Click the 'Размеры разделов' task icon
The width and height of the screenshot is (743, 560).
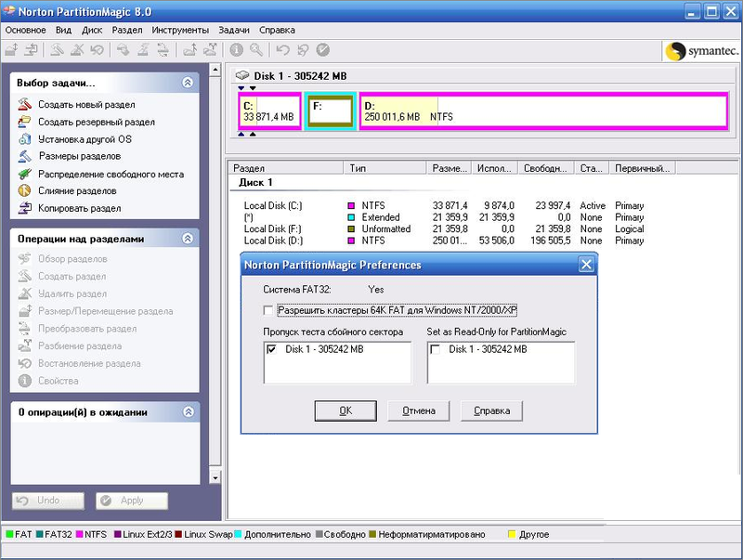[x=25, y=156]
